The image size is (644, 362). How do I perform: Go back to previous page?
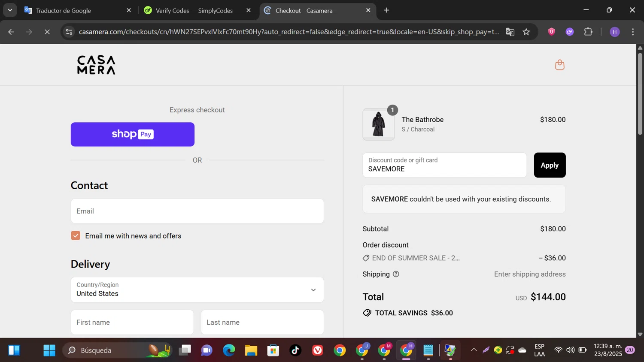click(11, 32)
